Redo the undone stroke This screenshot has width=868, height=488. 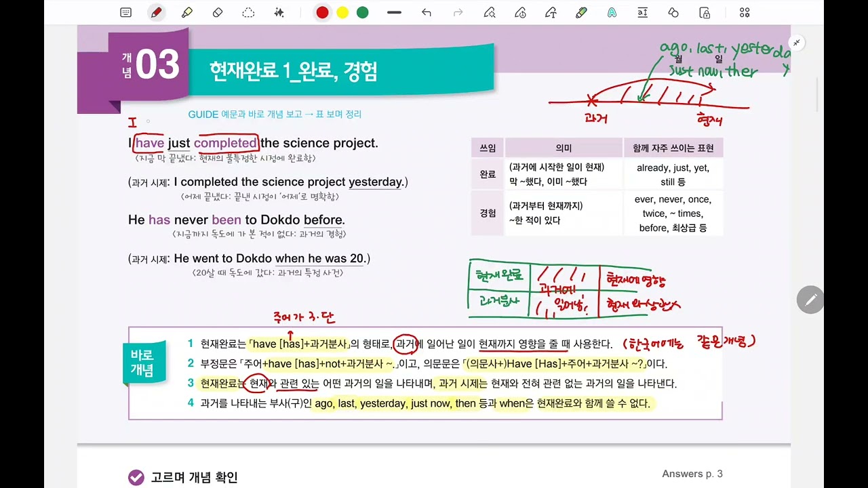(458, 12)
